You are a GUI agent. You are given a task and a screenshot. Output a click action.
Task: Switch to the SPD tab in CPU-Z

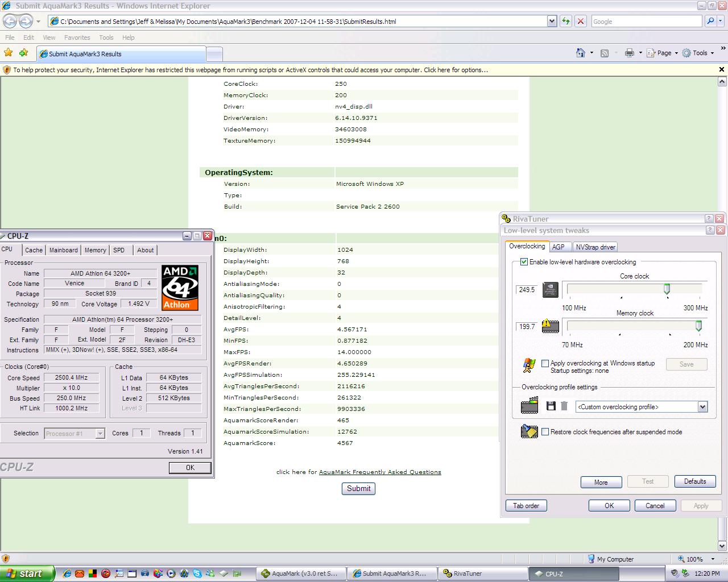119,250
